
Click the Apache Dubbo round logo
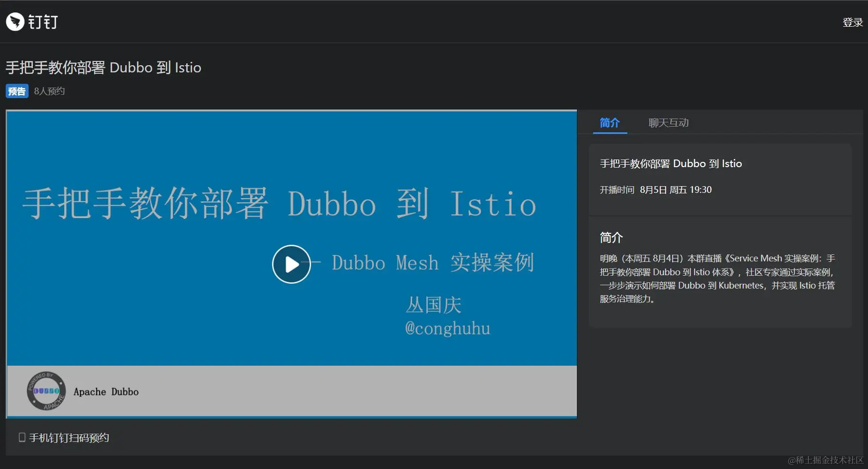point(46,391)
